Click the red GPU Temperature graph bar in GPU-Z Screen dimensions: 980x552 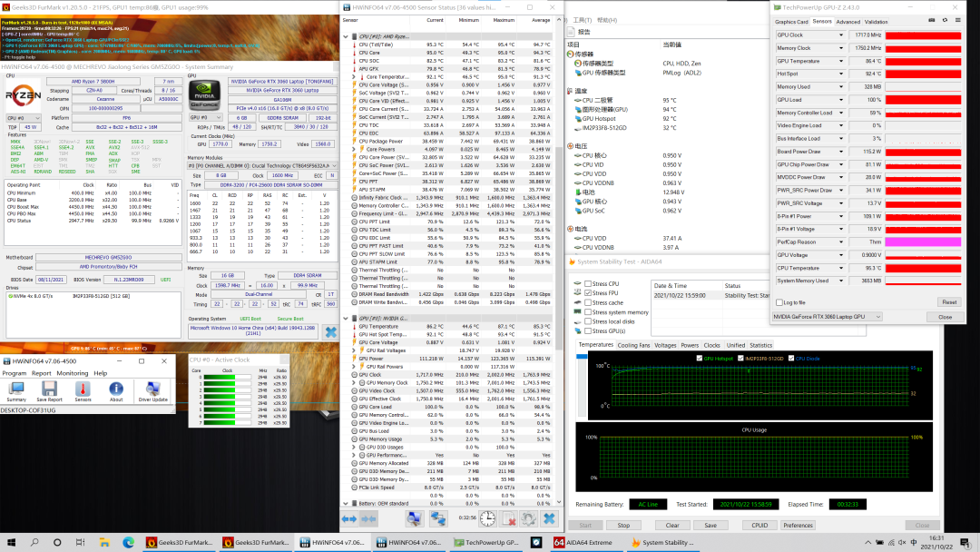(923, 61)
